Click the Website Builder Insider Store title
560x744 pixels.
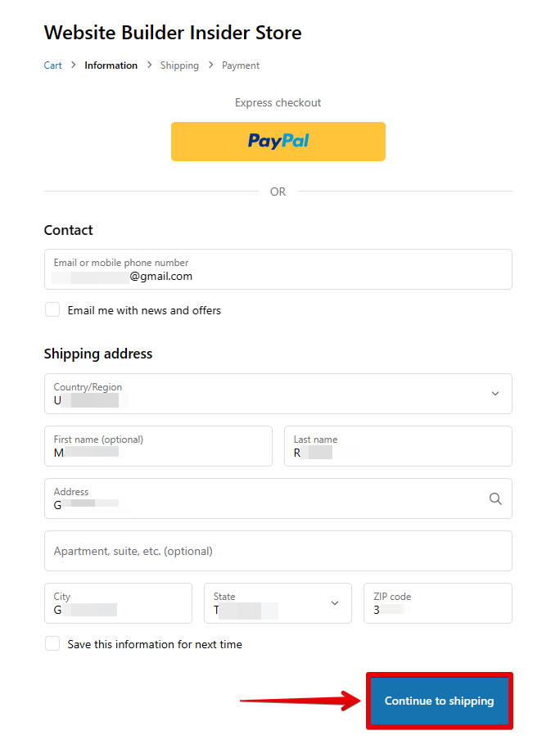(173, 33)
